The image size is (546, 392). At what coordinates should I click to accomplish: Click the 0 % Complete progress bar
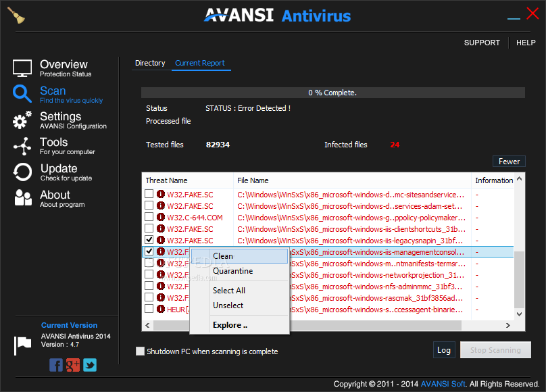tap(333, 93)
